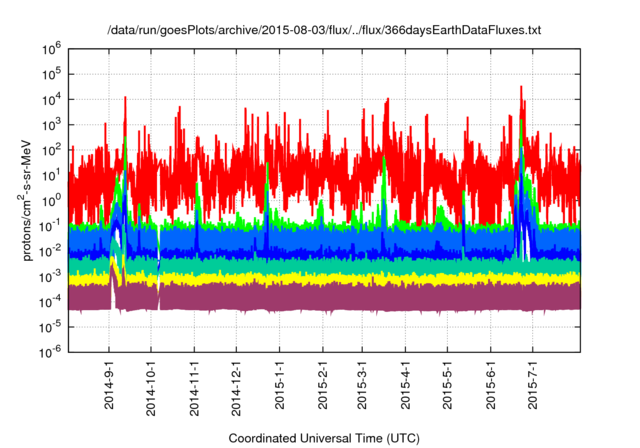
Task: Select the 2015-4-1 date tick label
Action: [x=405, y=385]
